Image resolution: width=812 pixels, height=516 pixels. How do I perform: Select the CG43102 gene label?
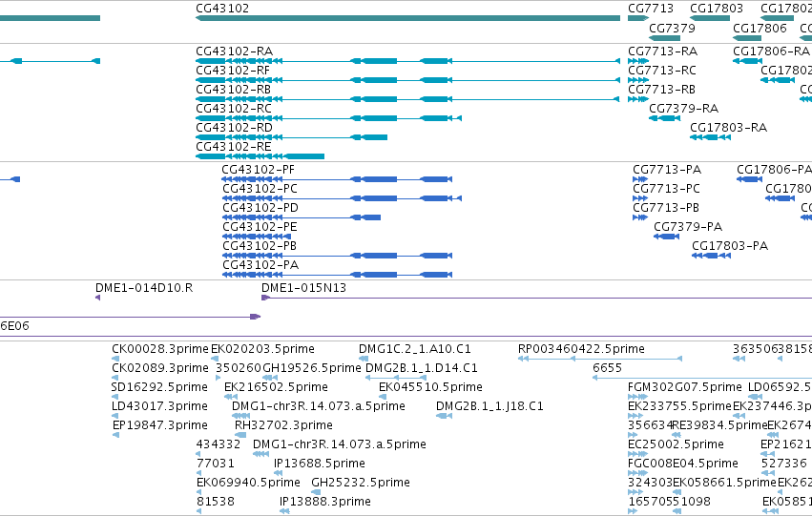222,9
